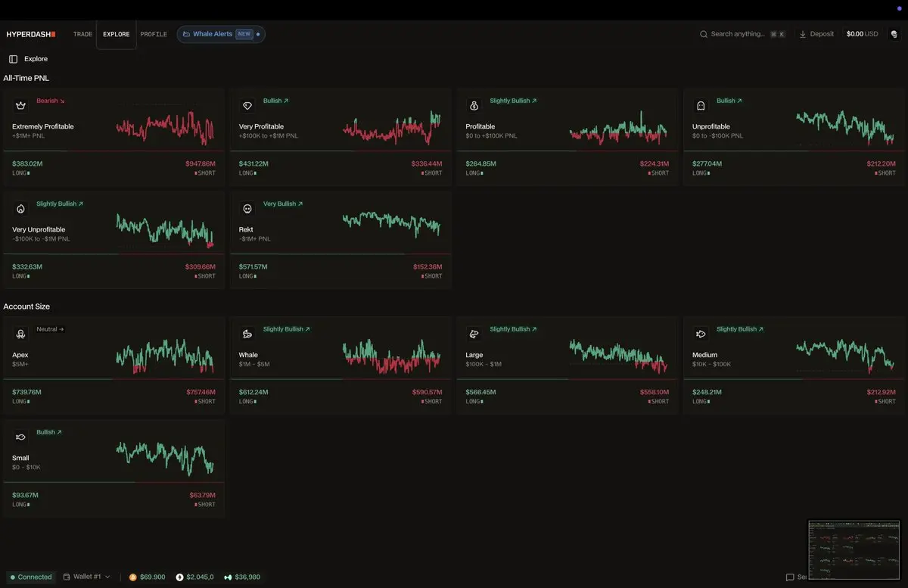This screenshot has height=588, width=908.
Task: Click the crown icon on Extremely Profitable card
Action: (x=20, y=106)
